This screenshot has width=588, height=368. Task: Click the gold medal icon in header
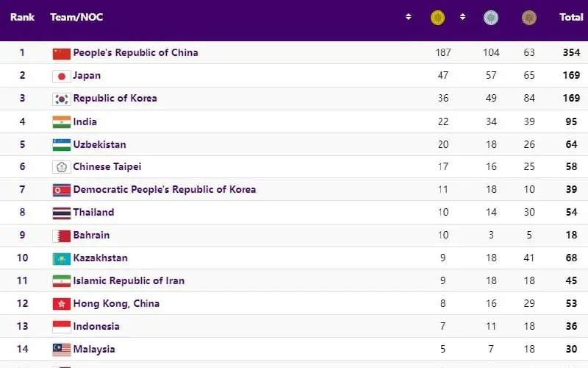(x=437, y=18)
